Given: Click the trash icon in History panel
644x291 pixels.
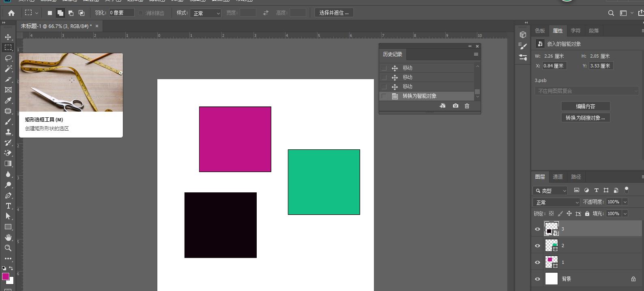Looking at the screenshot, I should [467, 106].
